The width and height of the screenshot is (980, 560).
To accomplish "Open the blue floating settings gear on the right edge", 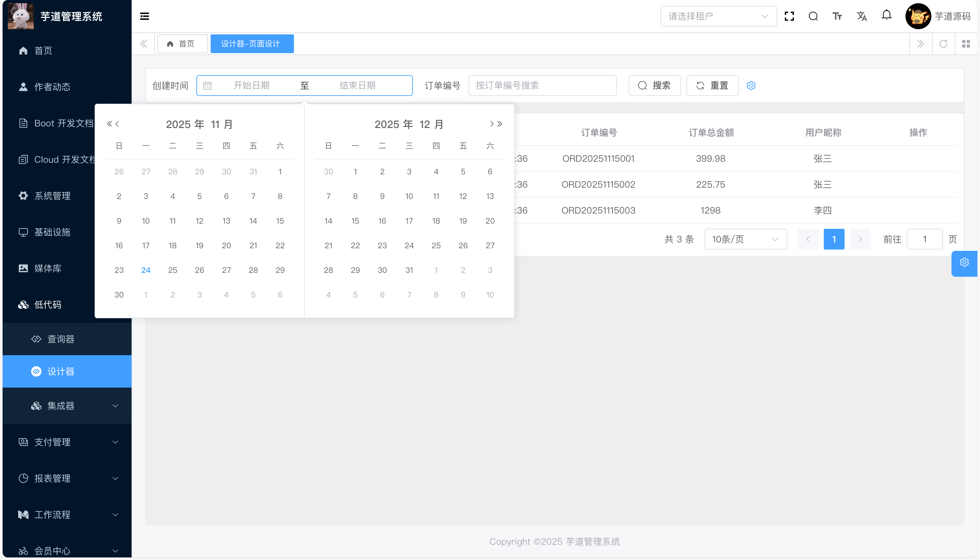I will click(964, 263).
